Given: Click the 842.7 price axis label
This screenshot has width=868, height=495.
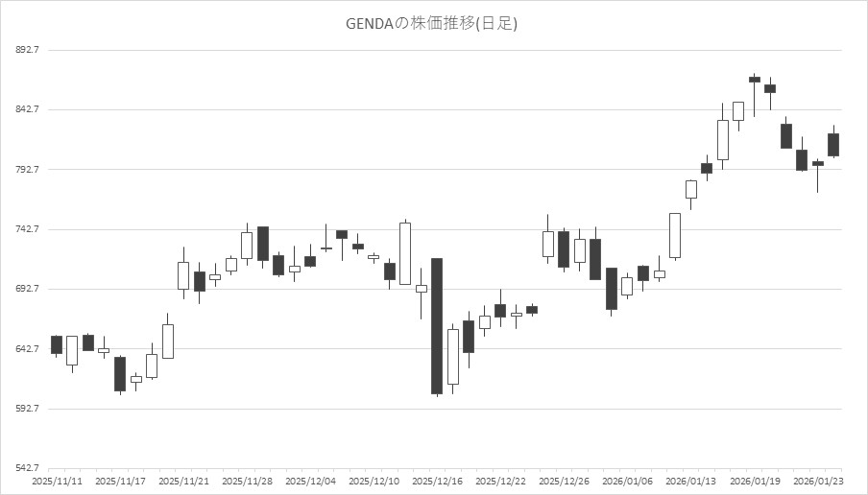Looking at the screenshot, I should pyautogui.click(x=22, y=109).
